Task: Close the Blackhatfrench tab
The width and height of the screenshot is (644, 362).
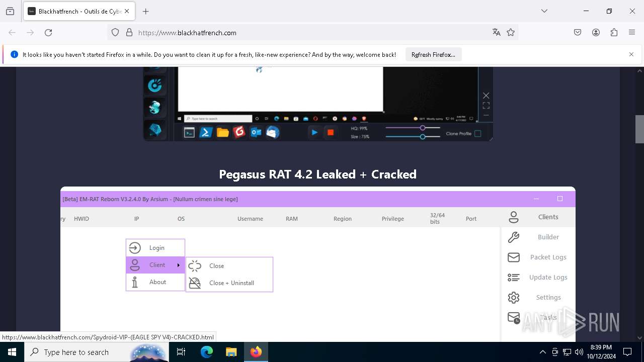Action: 127,11
